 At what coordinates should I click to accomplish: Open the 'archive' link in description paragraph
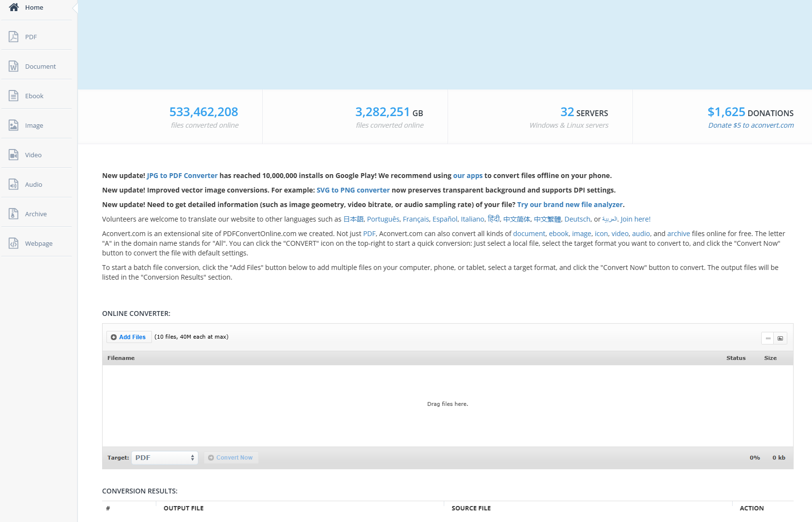pos(678,234)
